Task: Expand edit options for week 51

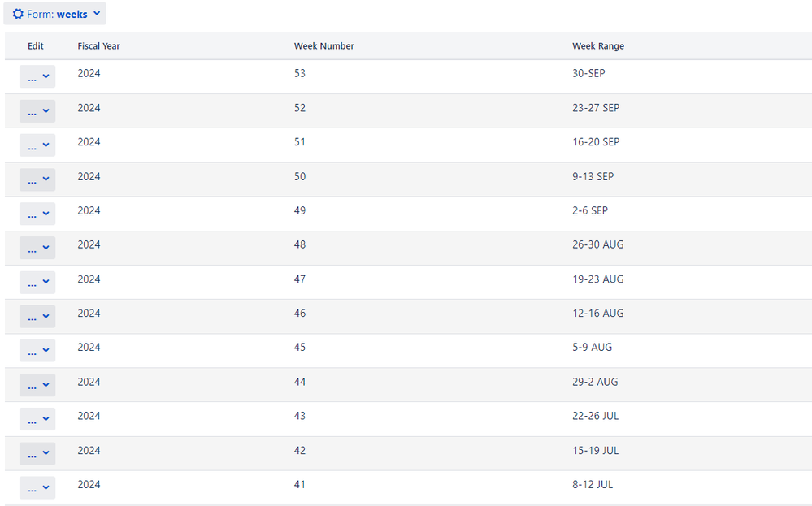Action: 37,145
